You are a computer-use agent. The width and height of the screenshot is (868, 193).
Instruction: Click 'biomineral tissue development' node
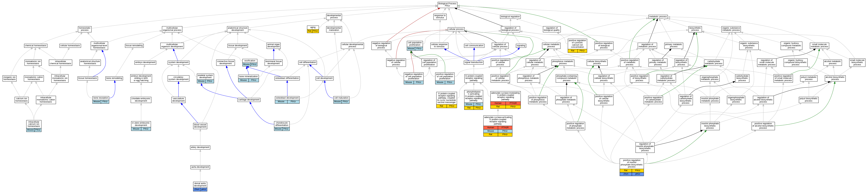click(274, 62)
